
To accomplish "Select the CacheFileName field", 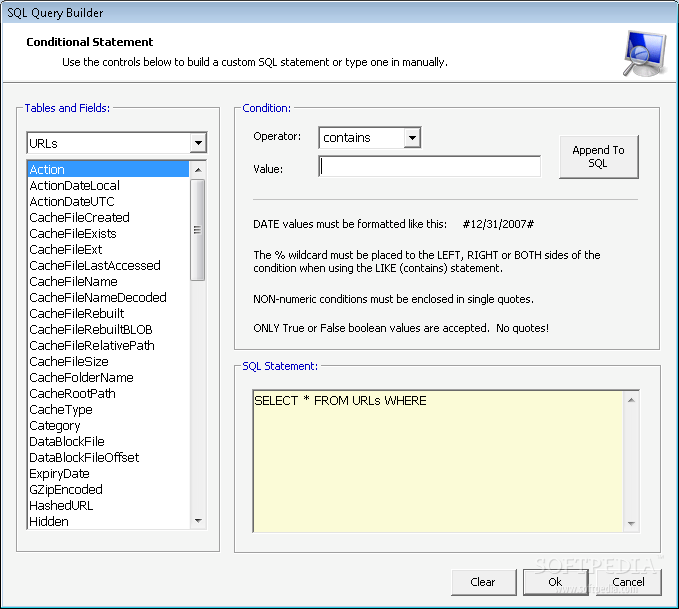I will 109,282.
